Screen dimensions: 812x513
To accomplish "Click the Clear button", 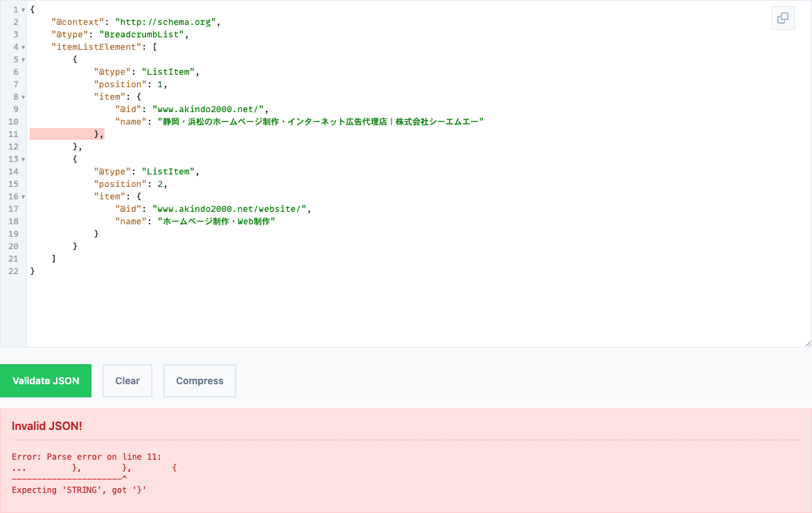I will [127, 381].
